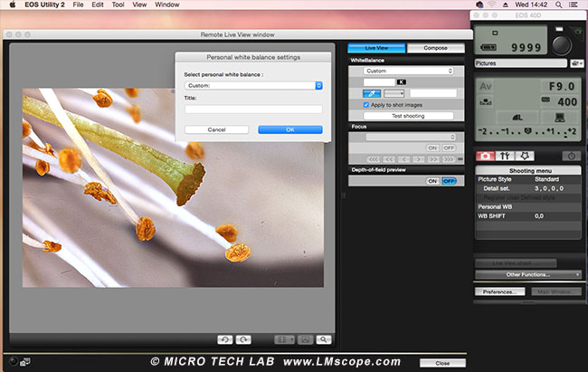Click the white balance eyedropper tool

[x=372, y=93]
